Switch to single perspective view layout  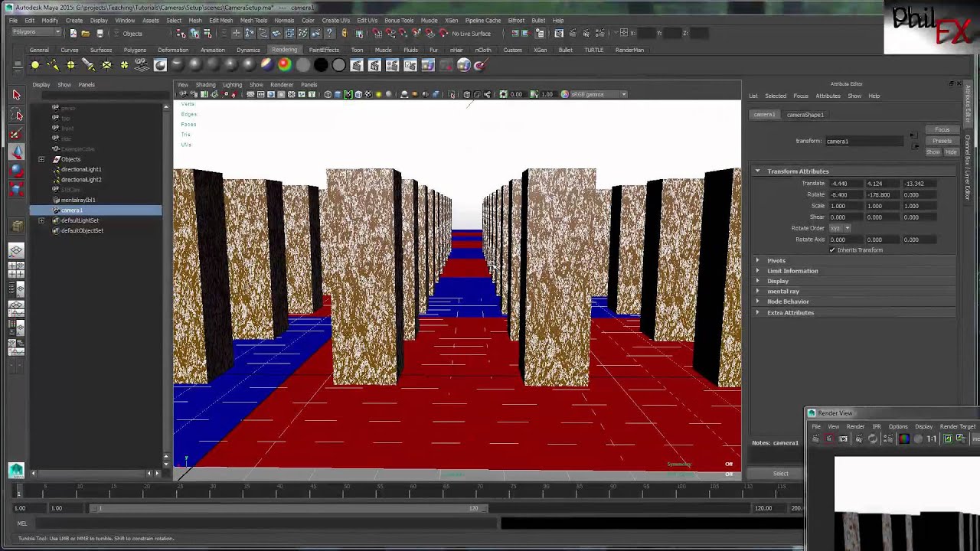point(16,251)
